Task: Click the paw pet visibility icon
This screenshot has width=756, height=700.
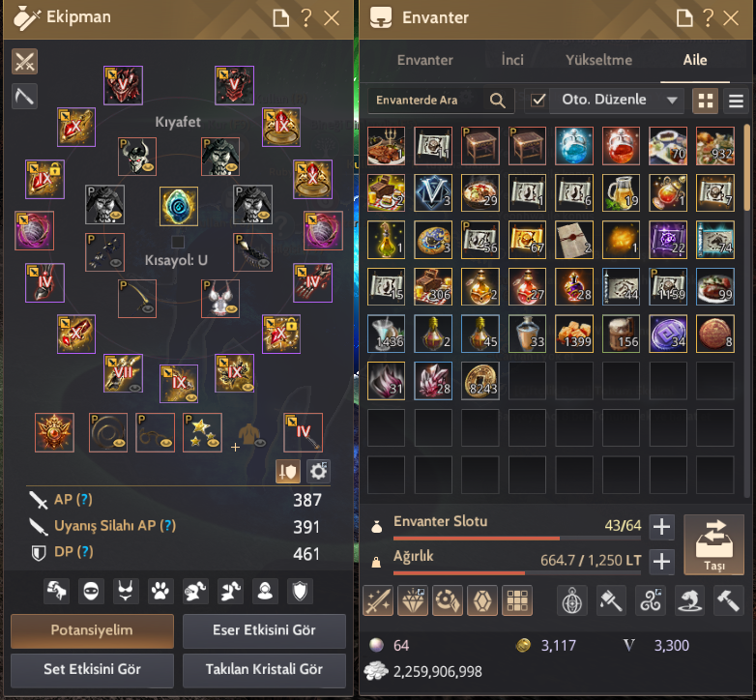Action: tap(160, 591)
